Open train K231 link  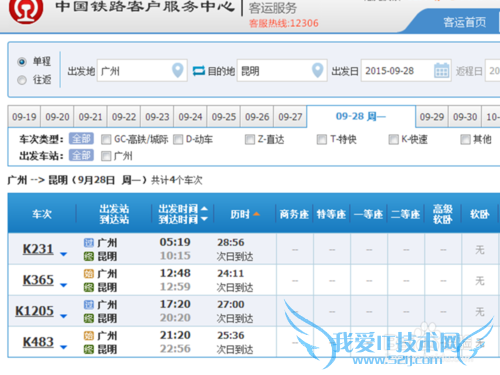pyautogui.click(x=38, y=249)
